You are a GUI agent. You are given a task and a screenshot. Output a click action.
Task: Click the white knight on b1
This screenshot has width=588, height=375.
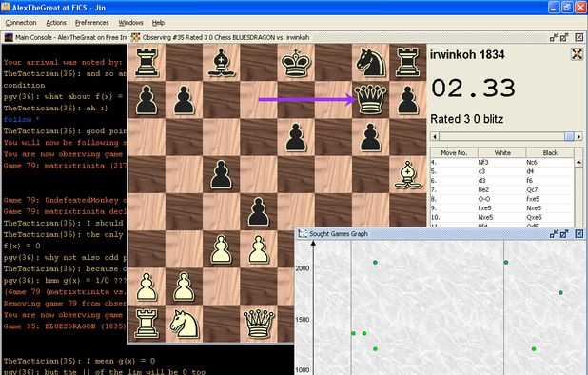184,324
